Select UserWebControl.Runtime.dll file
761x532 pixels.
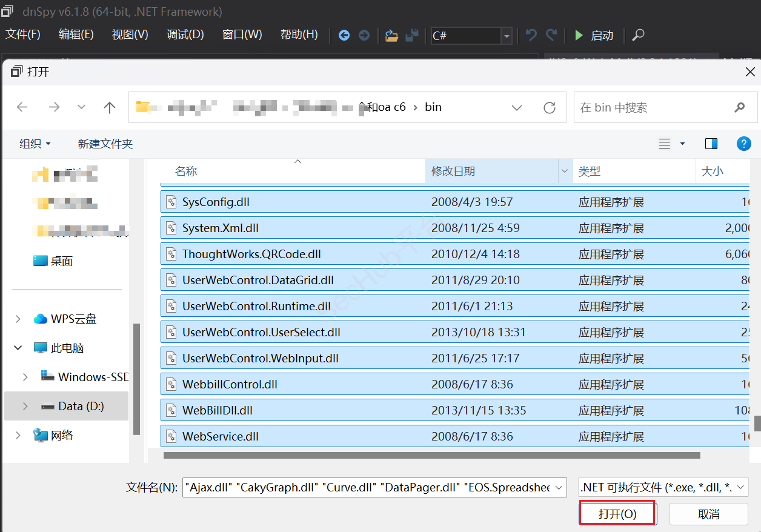tap(454, 306)
